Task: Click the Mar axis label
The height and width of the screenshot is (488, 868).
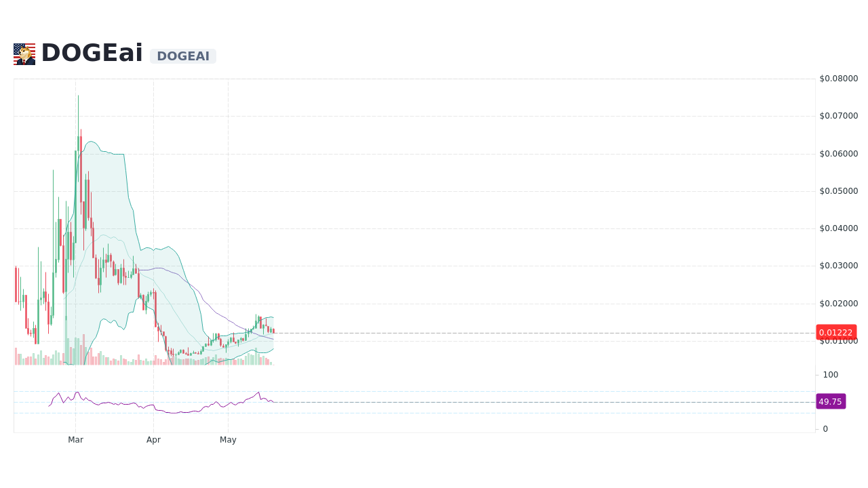Action: click(75, 439)
